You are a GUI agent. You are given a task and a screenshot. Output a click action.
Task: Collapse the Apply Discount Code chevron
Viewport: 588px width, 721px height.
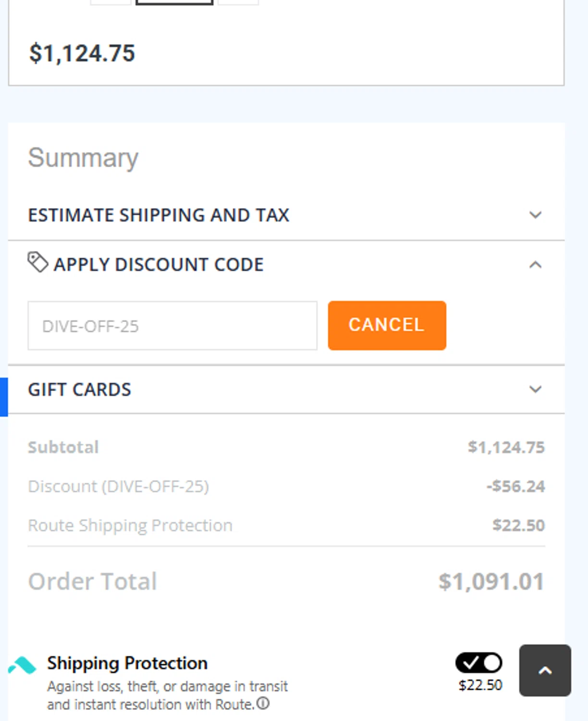coord(535,265)
